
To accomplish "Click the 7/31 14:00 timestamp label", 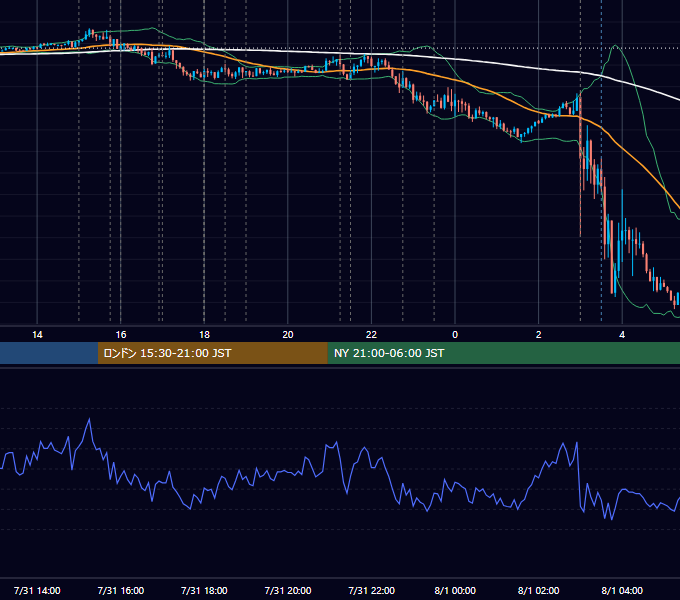I will click(x=37, y=590).
